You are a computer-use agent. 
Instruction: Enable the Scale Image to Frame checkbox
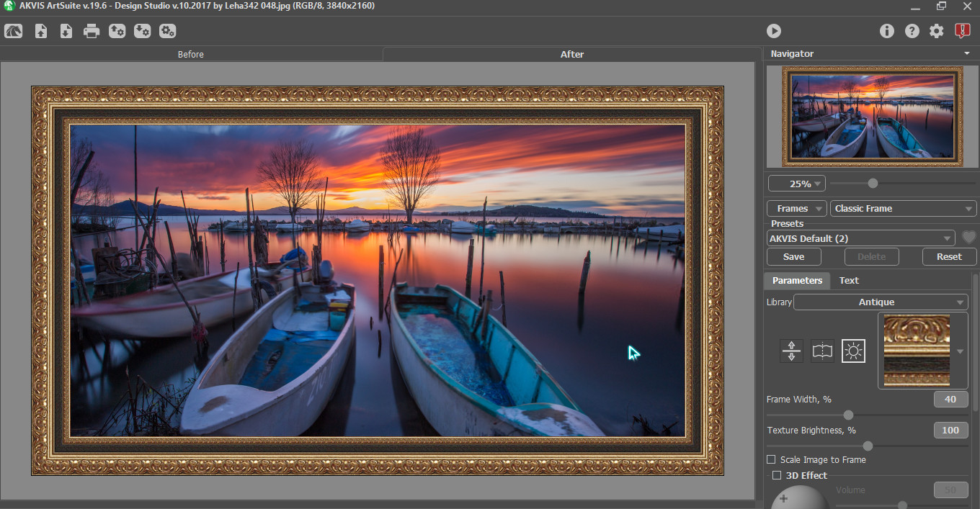point(771,459)
